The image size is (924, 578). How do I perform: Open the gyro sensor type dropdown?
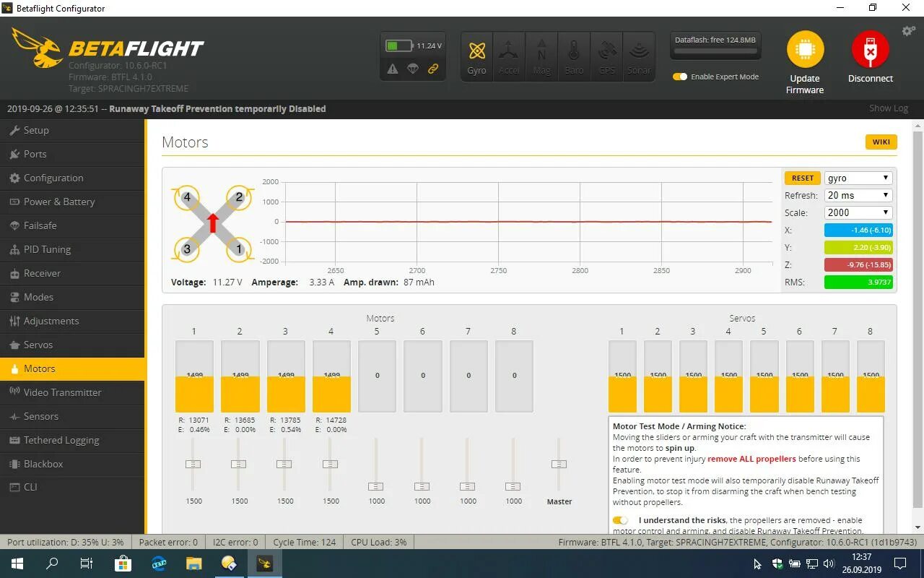click(858, 178)
